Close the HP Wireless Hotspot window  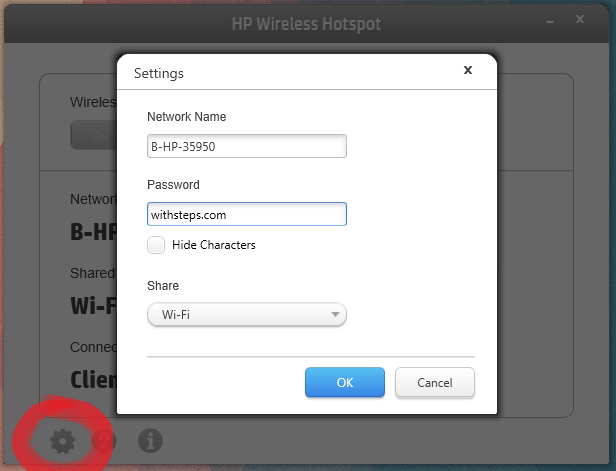click(580, 19)
